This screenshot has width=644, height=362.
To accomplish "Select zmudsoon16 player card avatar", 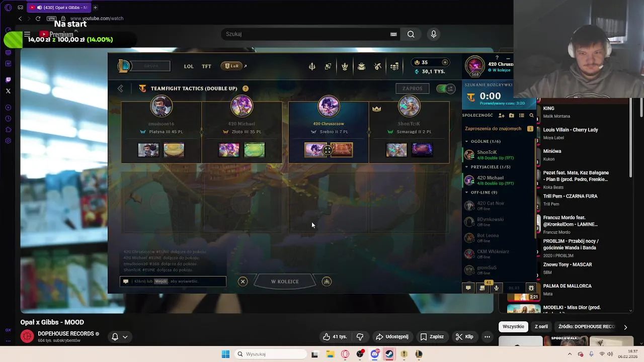I will (162, 107).
